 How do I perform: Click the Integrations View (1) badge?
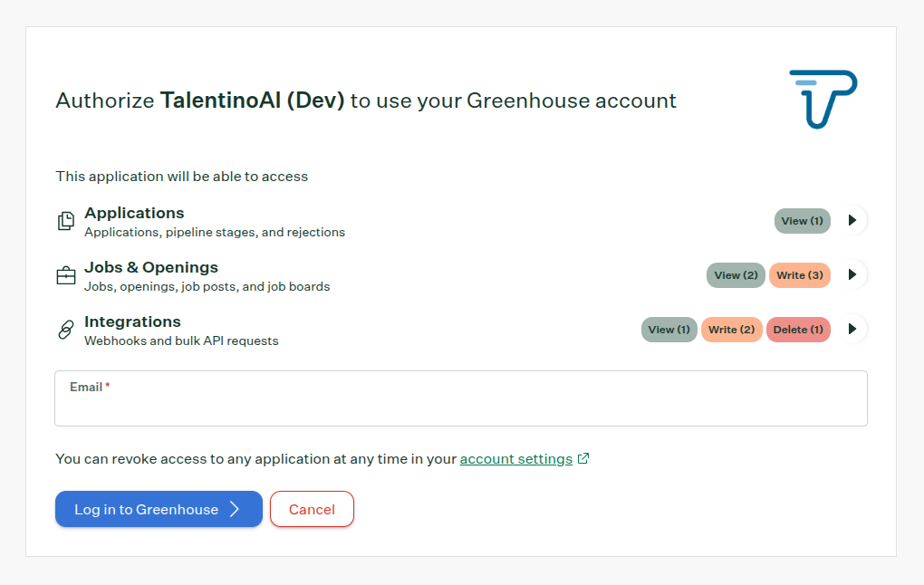tap(669, 330)
